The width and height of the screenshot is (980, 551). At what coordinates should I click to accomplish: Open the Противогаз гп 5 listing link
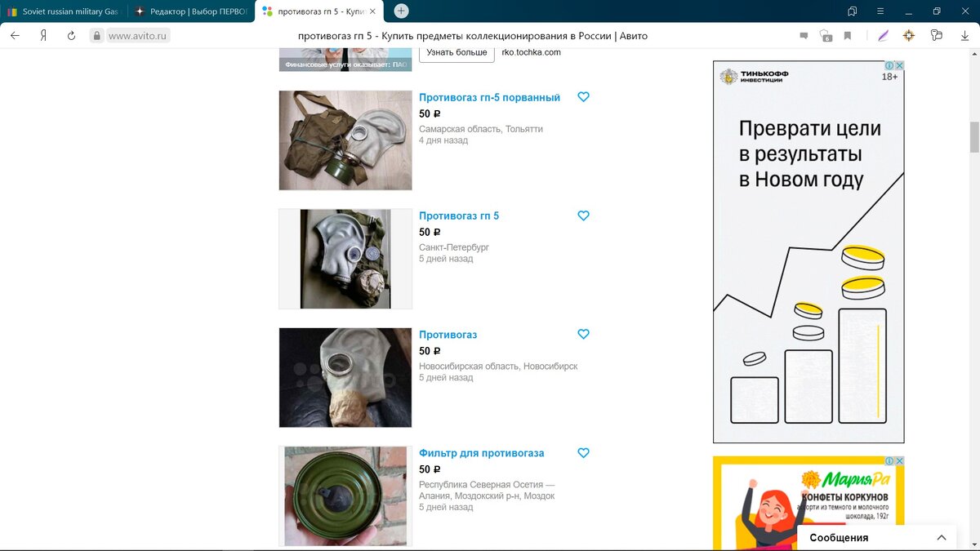(459, 216)
